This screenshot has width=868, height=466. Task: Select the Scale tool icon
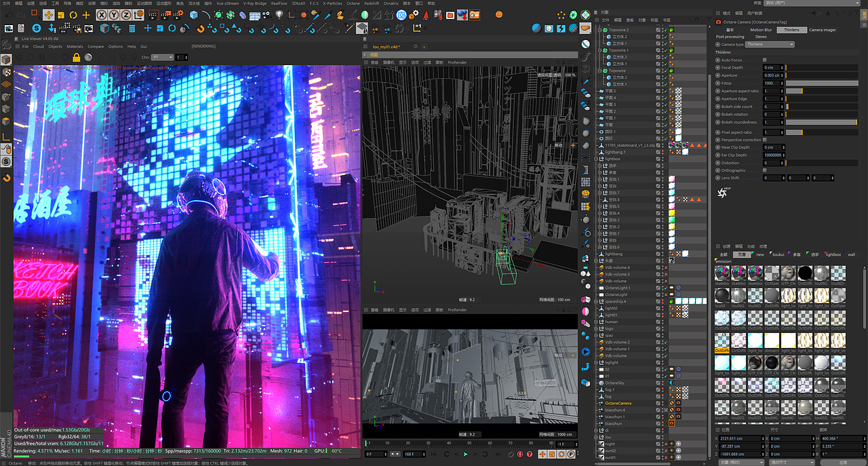pos(60,14)
